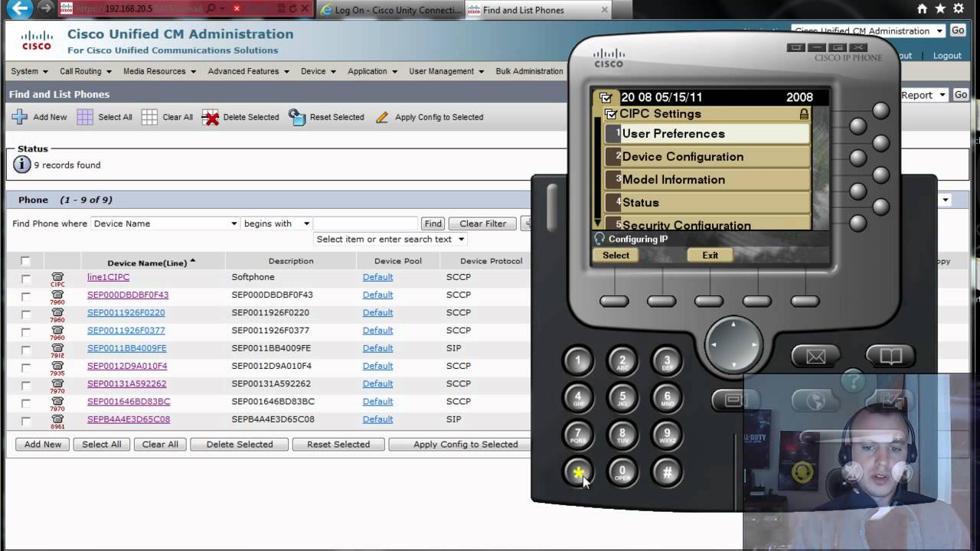Click the Directories book button on the phone

click(x=890, y=356)
